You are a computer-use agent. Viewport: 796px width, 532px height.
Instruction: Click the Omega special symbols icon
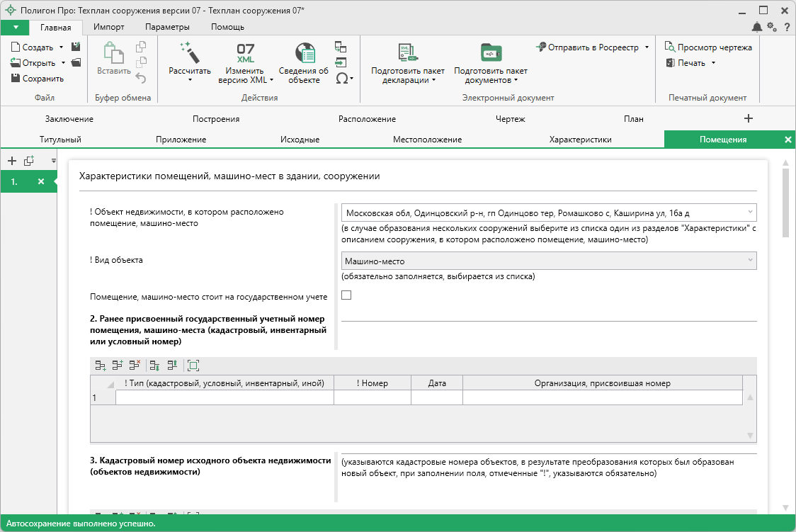pyautogui.click(x=342, y=79)
